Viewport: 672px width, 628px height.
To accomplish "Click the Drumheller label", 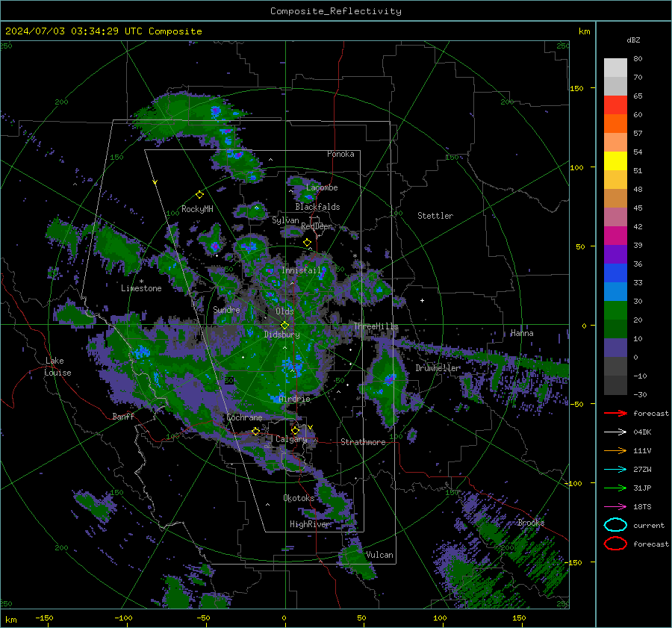I will (x=438, y=368).
